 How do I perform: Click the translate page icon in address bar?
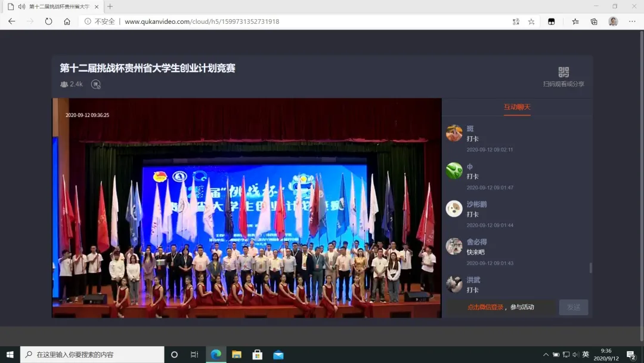[x=516, y=21]
